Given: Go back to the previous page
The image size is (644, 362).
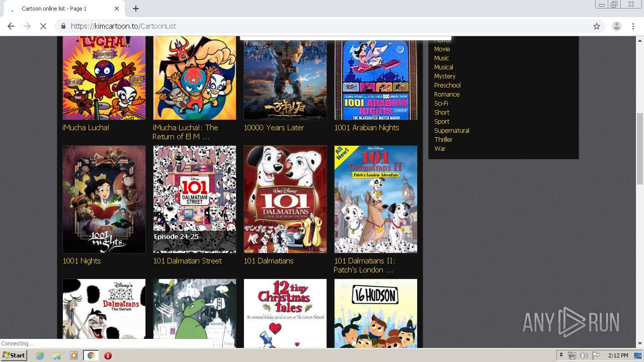Looking at the screenshot, I should (11, 26).
